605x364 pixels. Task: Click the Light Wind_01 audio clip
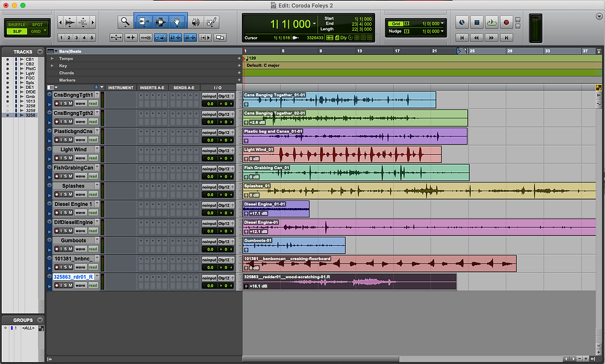click(342, 154)
